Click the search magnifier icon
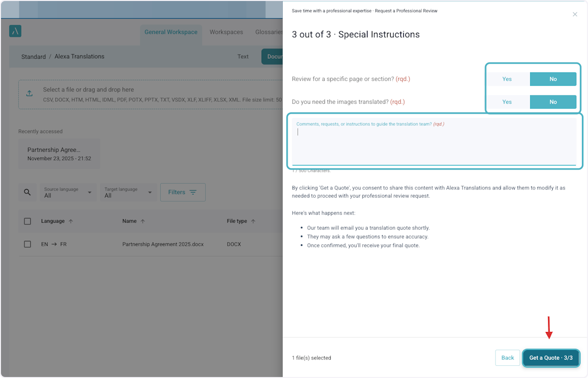Screen dimensions: 588x378 (x=27, y=192)
